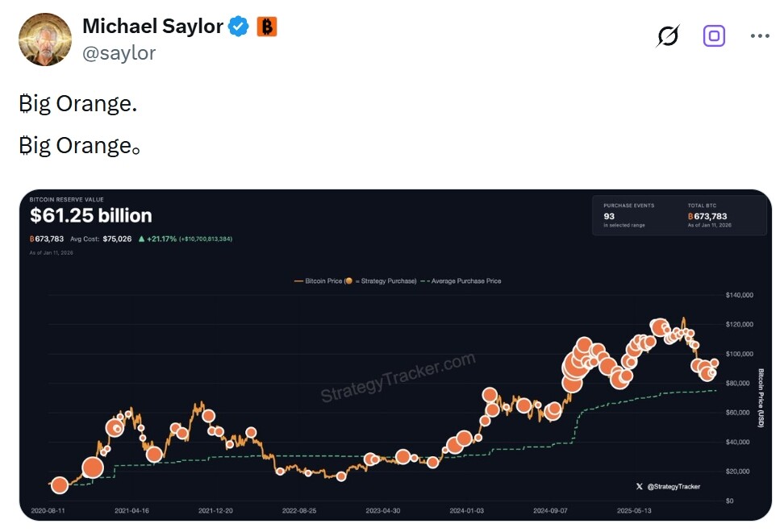Screen dimensions: 784x532
Task: Open Grok via the slashed-circle icon
Action: pyautogui.click(x=668, y=36)
